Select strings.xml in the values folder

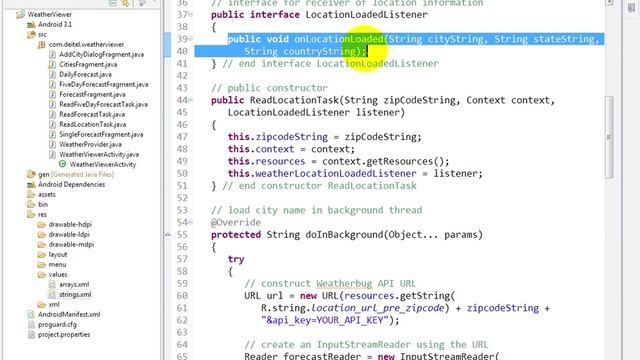click(x=75, y=294)
